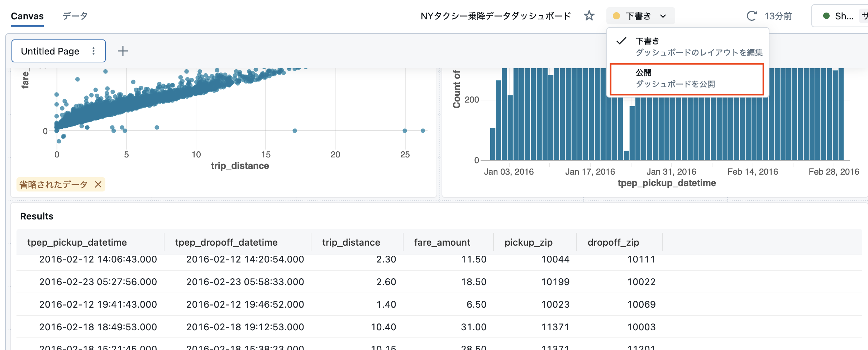Click the refresh icon to reload the dashboard
This screenshot has height=350, width=868.
(751, 16)
